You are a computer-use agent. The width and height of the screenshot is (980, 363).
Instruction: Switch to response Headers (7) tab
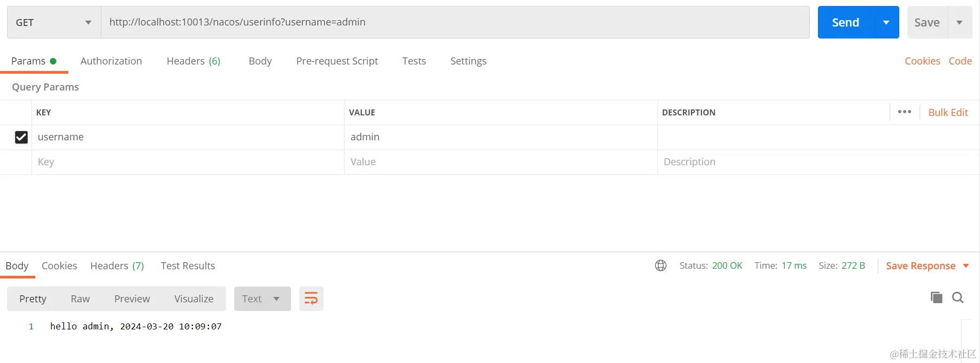[117, 265]
